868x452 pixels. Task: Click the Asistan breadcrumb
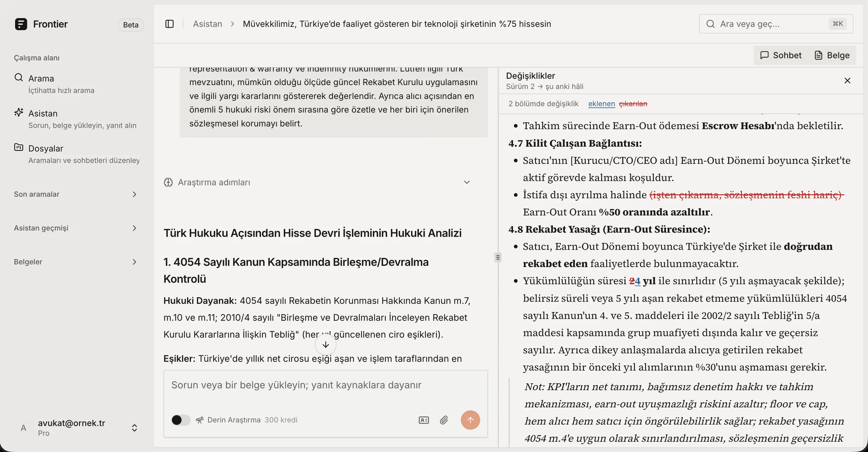pyautogui.click(x=207, y=24)
